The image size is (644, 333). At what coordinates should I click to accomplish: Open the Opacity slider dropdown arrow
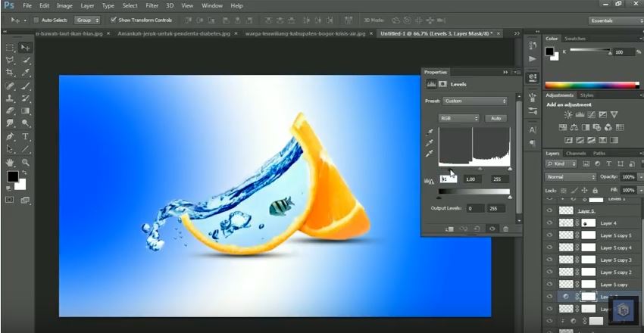tap(641, 177)
